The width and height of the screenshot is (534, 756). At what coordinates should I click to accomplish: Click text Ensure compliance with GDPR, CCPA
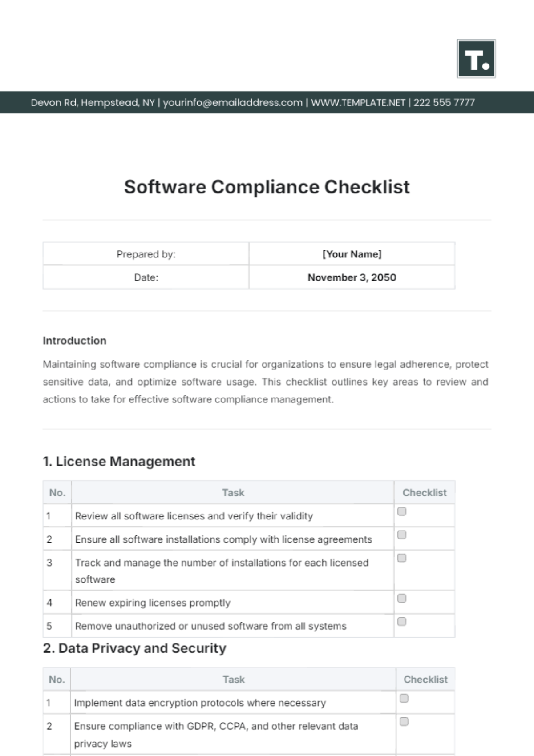[216, 734]
